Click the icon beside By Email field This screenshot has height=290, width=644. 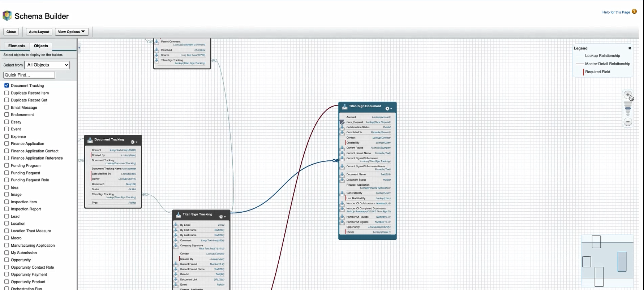[176, 225]
